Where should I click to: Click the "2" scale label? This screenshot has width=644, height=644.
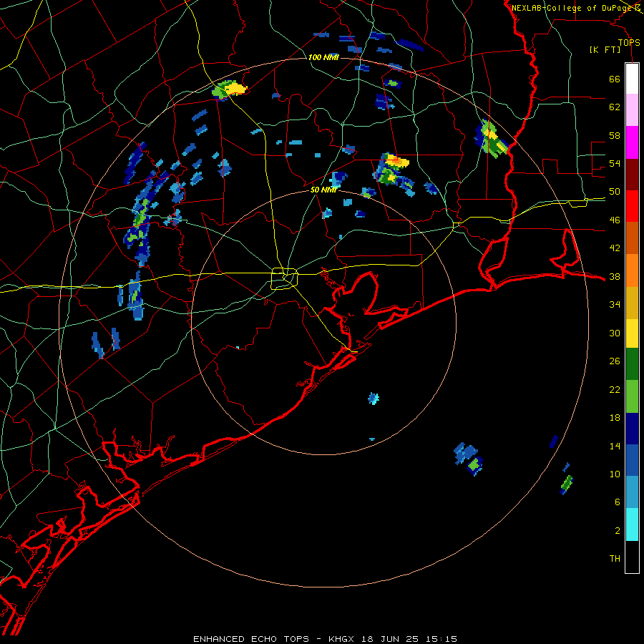(x=618, y=531)
